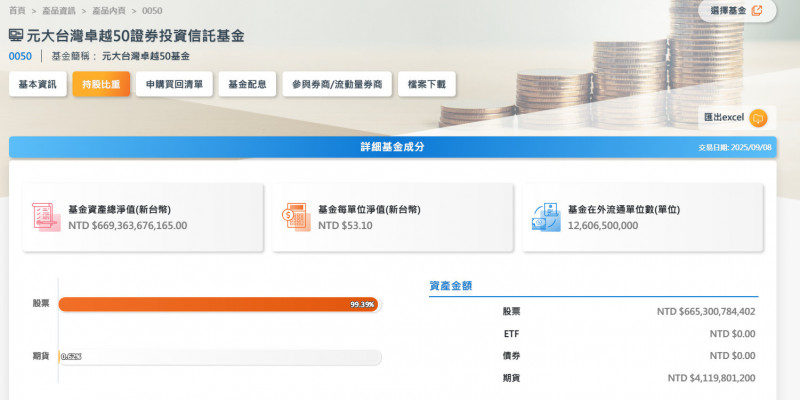Click the blue 0050 fund code

tap(20, 56)
